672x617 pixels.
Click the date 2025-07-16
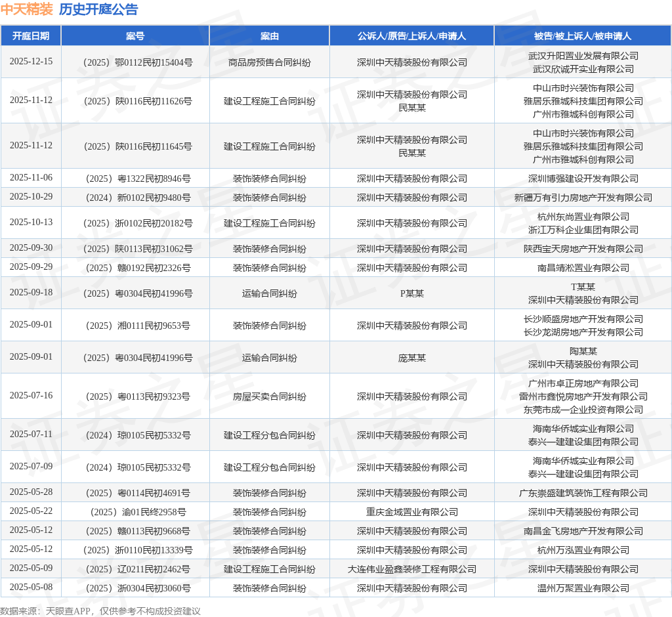tap(31, 396)
